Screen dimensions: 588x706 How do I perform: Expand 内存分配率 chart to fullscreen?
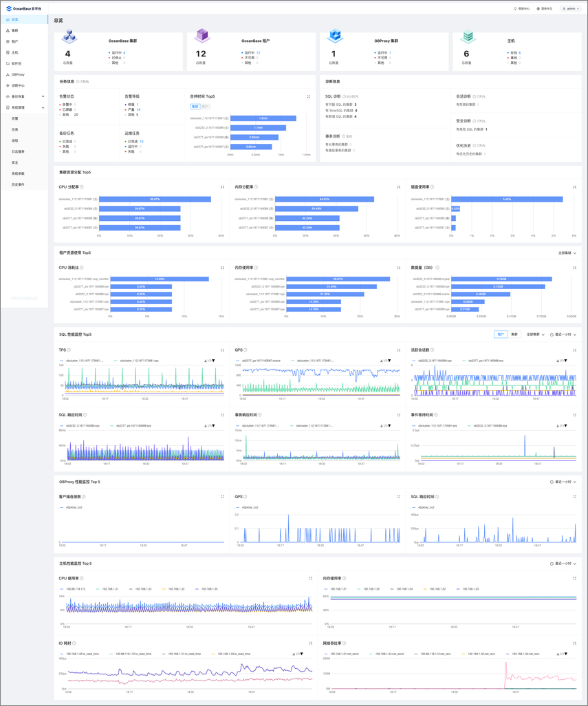click(399, 187)
